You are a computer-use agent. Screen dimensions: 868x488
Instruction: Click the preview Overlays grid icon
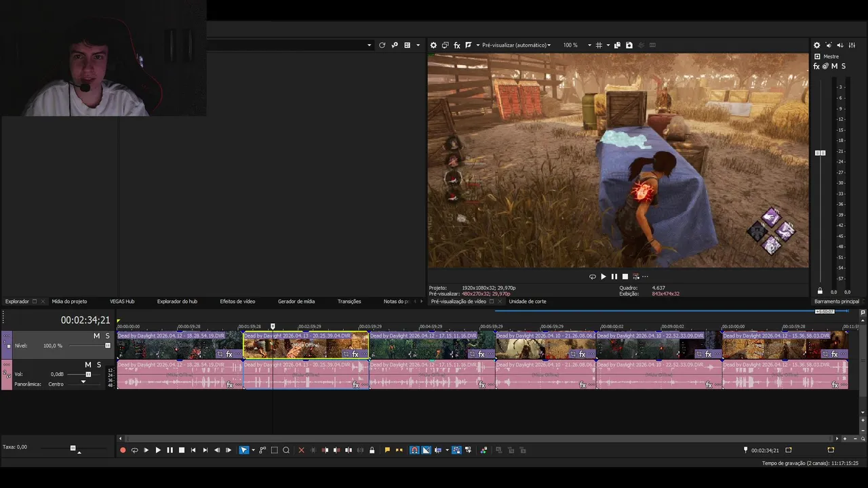pos(599,45)
